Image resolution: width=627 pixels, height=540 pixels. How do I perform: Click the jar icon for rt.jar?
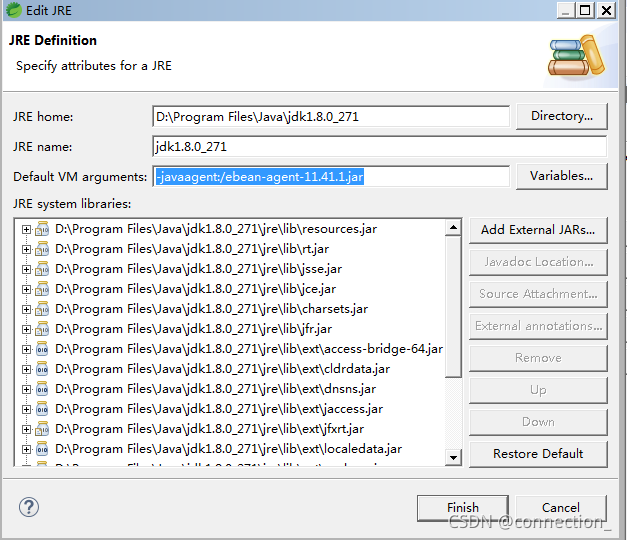[42, 249]
